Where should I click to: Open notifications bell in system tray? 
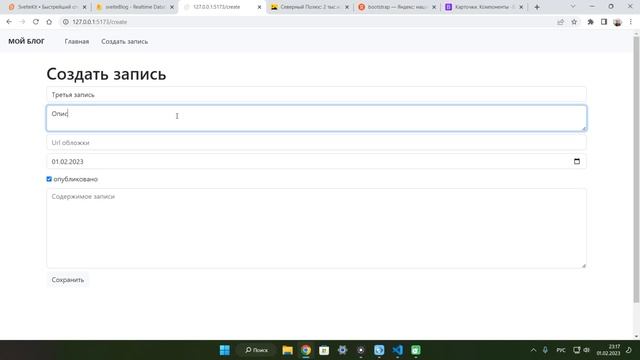(629, 350)
